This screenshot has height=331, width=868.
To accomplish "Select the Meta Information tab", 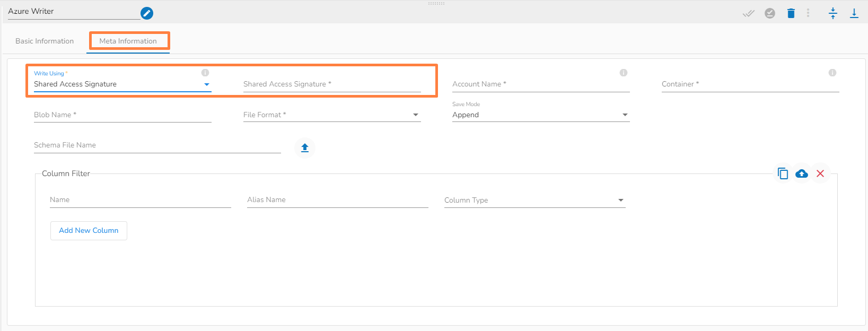I will click(128, 41).
